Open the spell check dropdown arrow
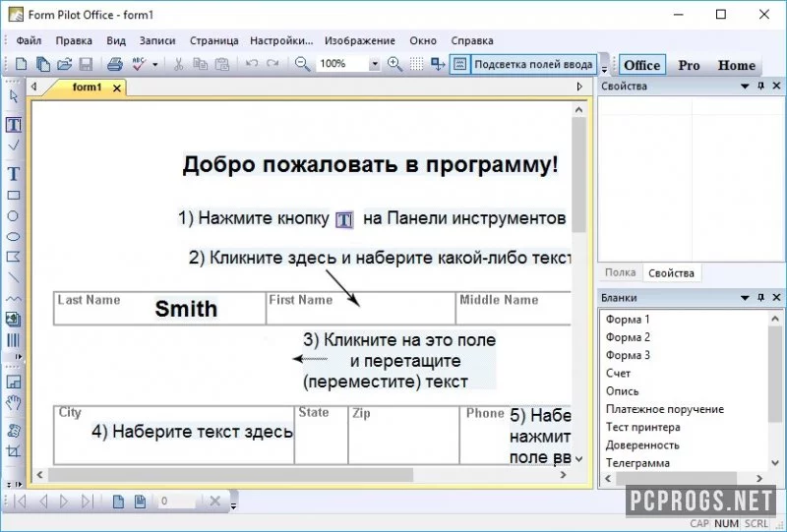This screenshot has width=787, height=532. (x=155, y=64)
